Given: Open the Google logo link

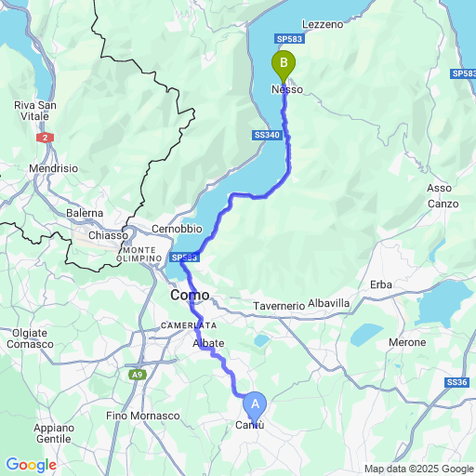Looking at the screenshot, I should 32,465.
